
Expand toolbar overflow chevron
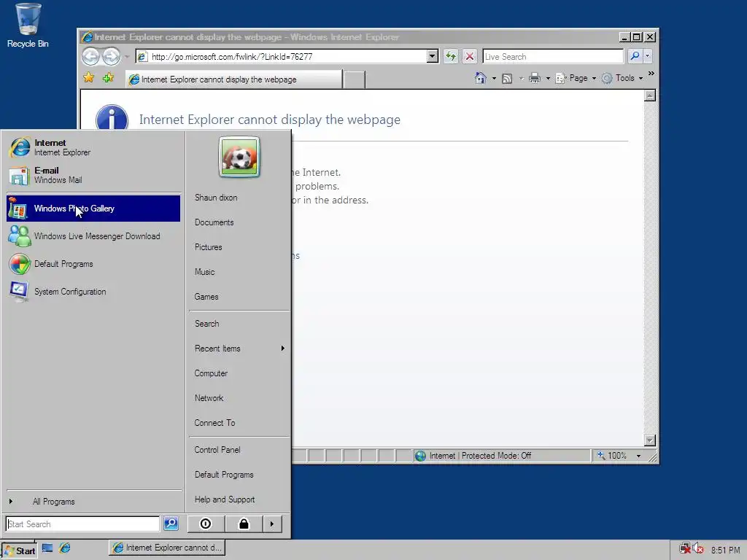click(651, 74)
